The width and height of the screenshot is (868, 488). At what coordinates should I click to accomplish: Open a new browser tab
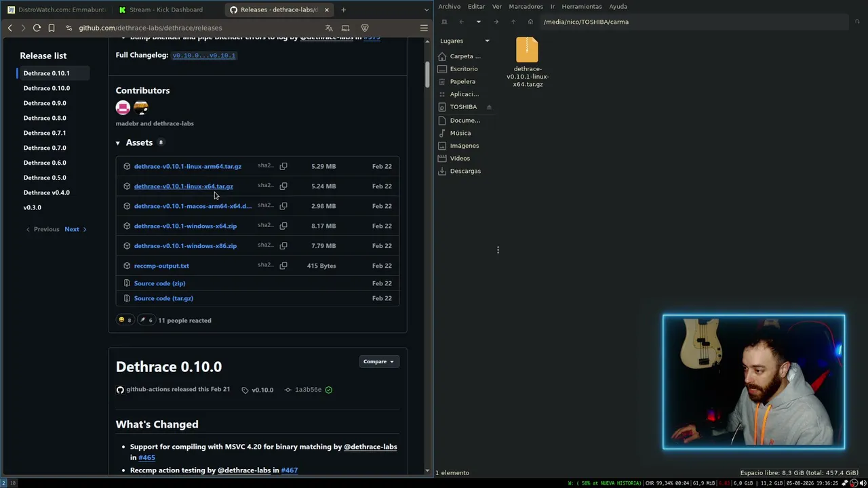[343, 9]
